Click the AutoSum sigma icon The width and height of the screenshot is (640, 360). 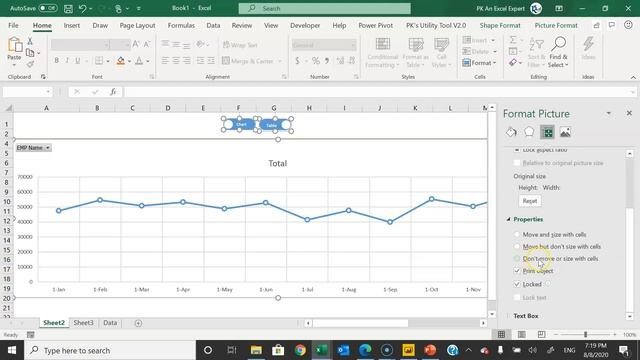click(513, 40)
